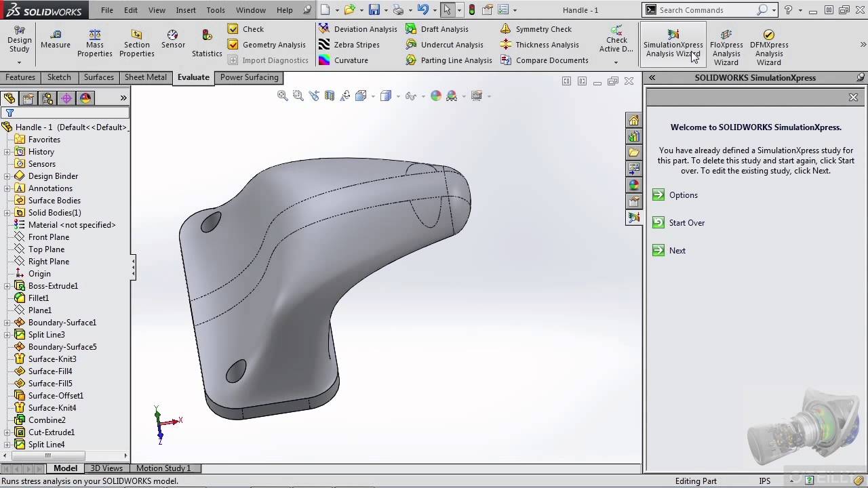
Task: Switch to the Sheet Metal tab
Action: (145, 77)
